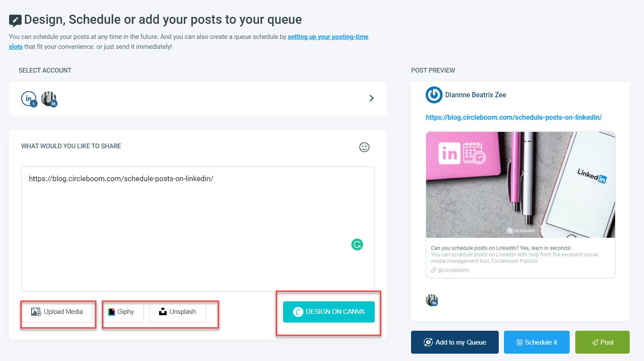
Task: Open the emoji picker in the composer
Action: 364,147
